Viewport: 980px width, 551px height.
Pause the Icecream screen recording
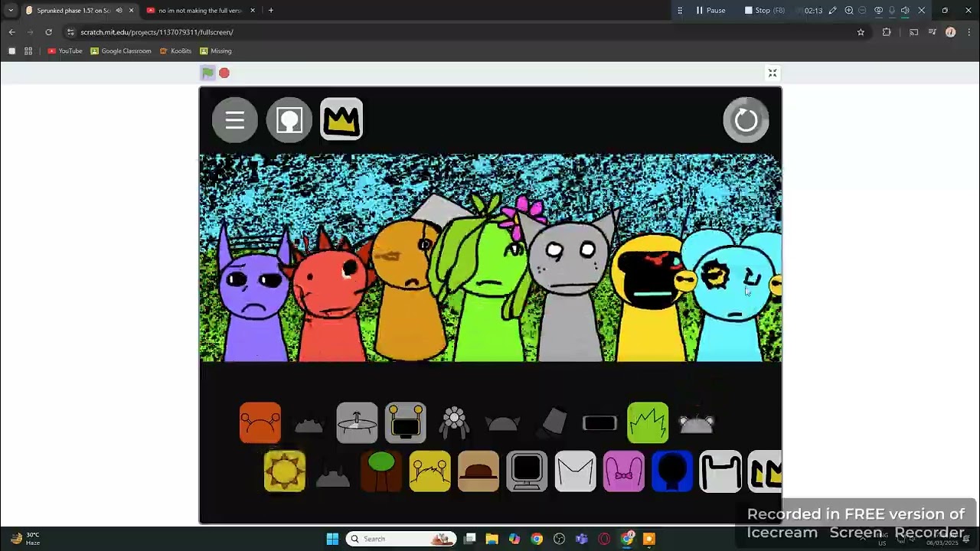coord(710,10)
